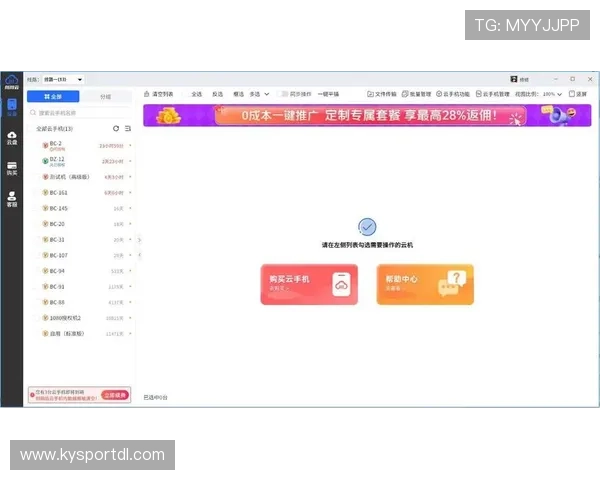Open the line selection dropdown in title bar
The height and width of the screenshot is (480, 600).
63,80
